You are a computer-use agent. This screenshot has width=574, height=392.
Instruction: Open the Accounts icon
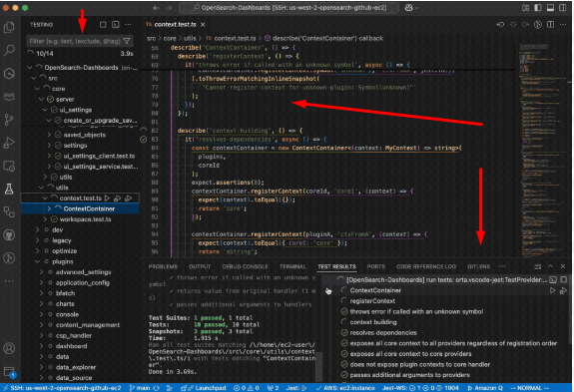9,348
